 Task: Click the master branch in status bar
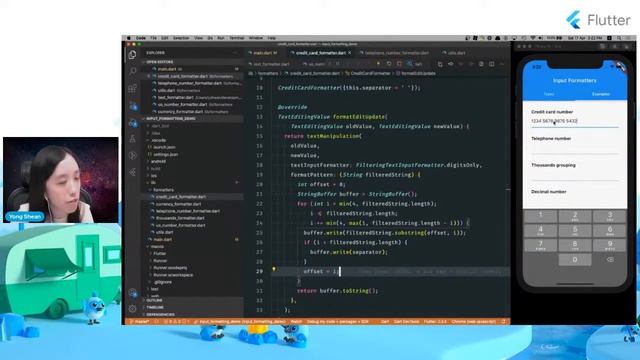click(x=139, y=322)
